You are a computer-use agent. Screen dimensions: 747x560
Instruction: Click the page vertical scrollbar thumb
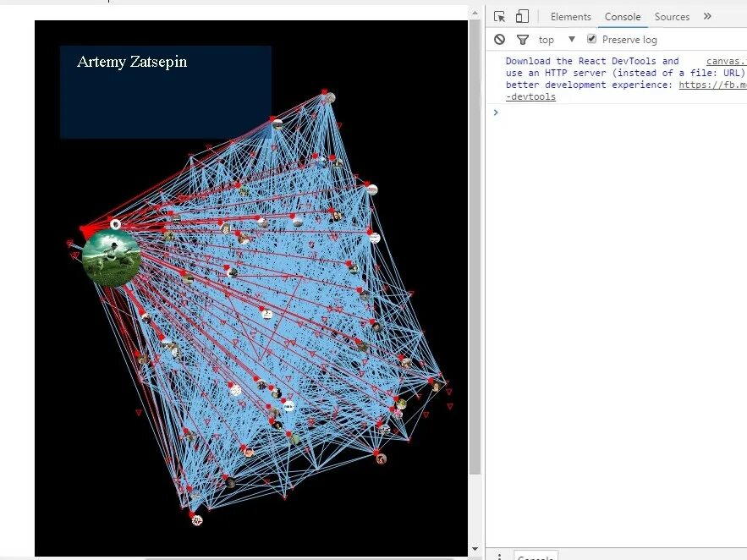475,247
